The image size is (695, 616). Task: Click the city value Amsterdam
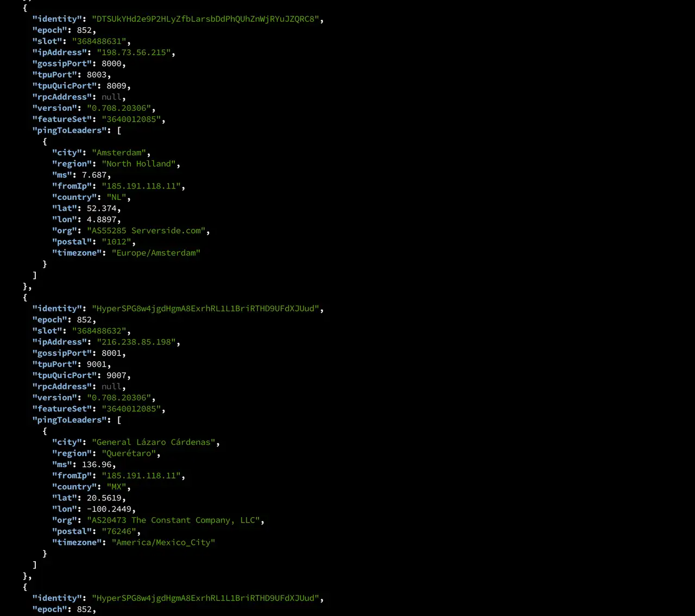[x=118, y=153]
